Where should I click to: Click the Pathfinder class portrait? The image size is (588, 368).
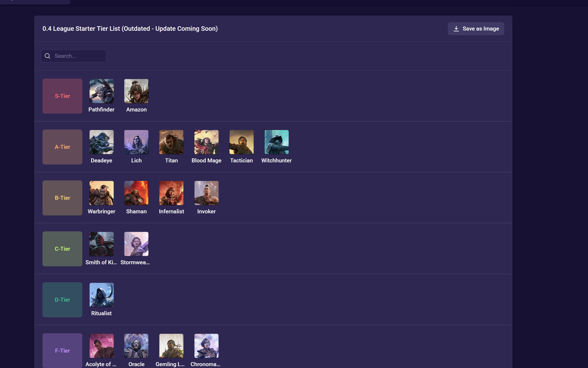[101, 91]
